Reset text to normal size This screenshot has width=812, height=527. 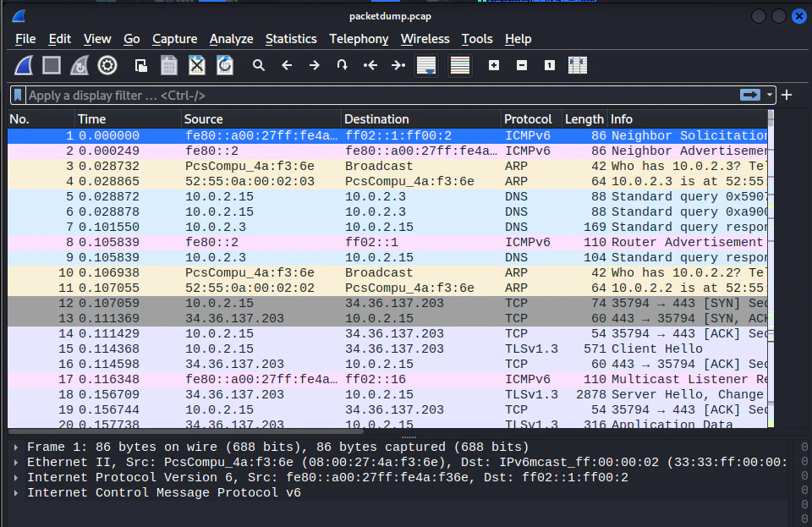point(550,65)
